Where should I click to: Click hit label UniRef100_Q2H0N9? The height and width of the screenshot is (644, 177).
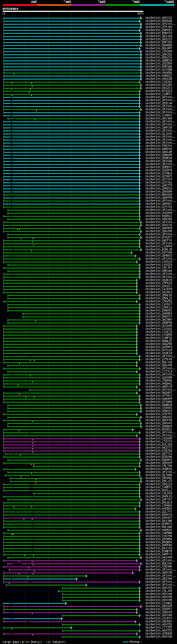point(159,378)
